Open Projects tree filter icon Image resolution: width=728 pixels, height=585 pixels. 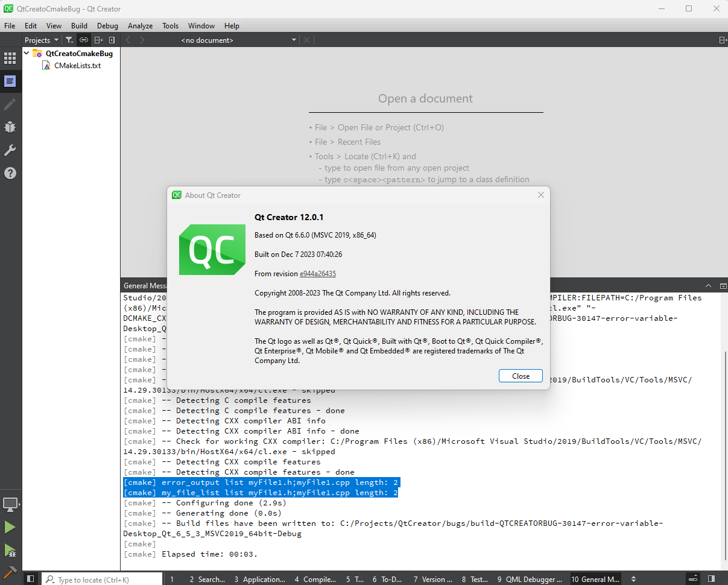[69, 40]
